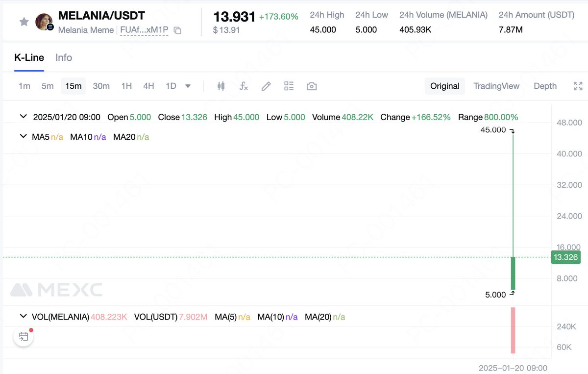
Task: Select the 1H timeframe
Action: 126,86
